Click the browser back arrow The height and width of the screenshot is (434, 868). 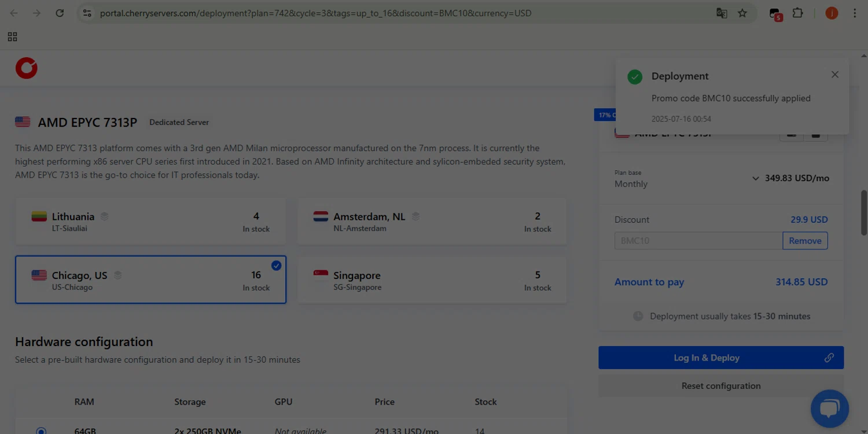(x=14, y=13)
